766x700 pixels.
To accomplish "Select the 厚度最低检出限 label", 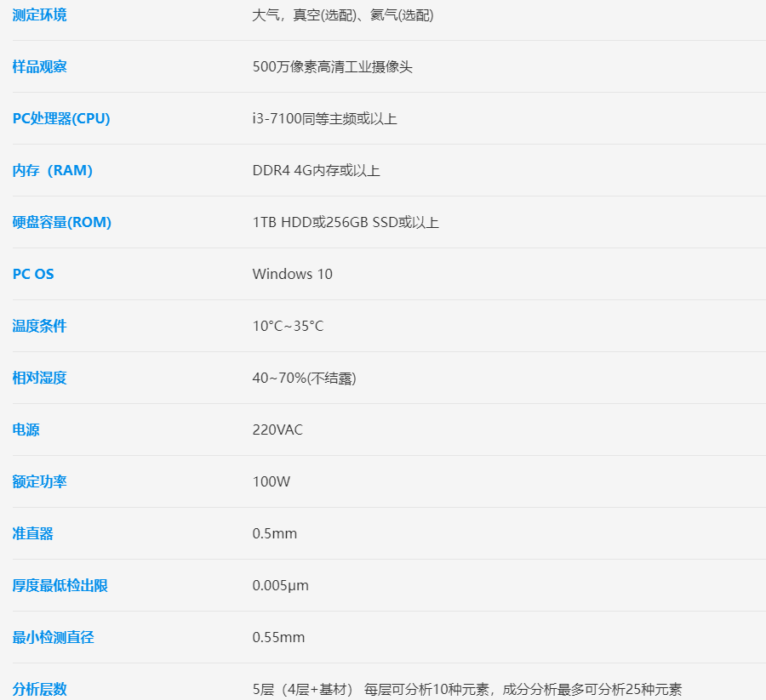I will click(x=60, y=585).
